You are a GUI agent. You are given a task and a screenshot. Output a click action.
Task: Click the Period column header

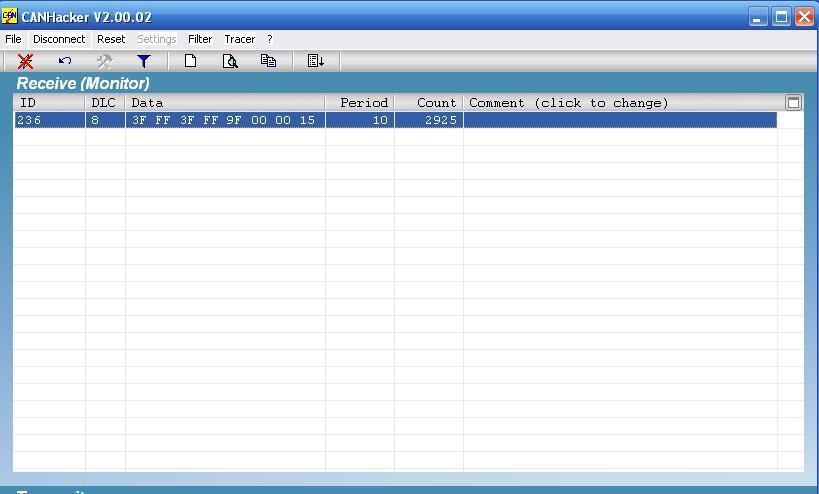click(360, 103)
